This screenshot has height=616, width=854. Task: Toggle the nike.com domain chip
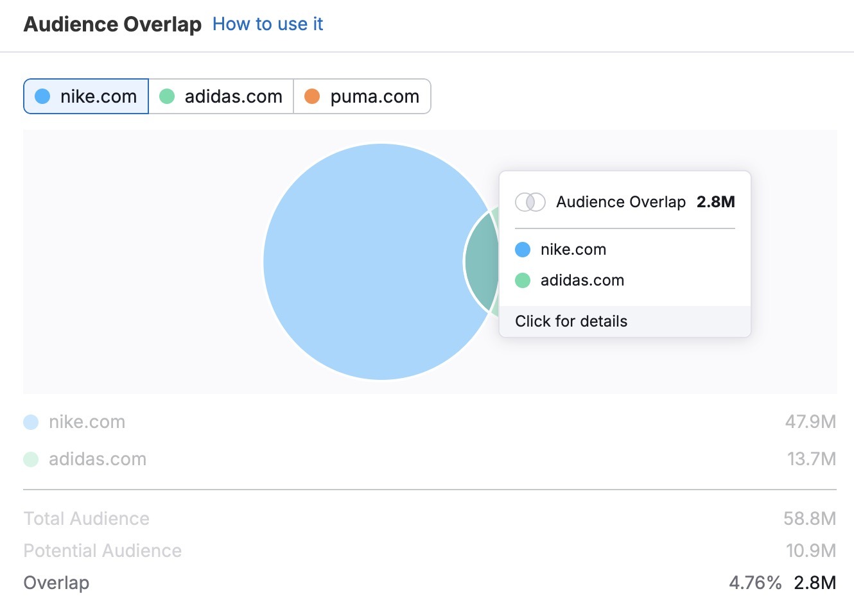click(x=85, y=96)
